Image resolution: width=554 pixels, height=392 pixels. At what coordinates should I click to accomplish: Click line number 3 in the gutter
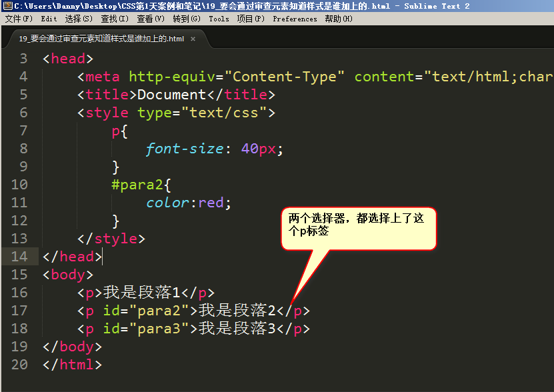coord(23,58)
